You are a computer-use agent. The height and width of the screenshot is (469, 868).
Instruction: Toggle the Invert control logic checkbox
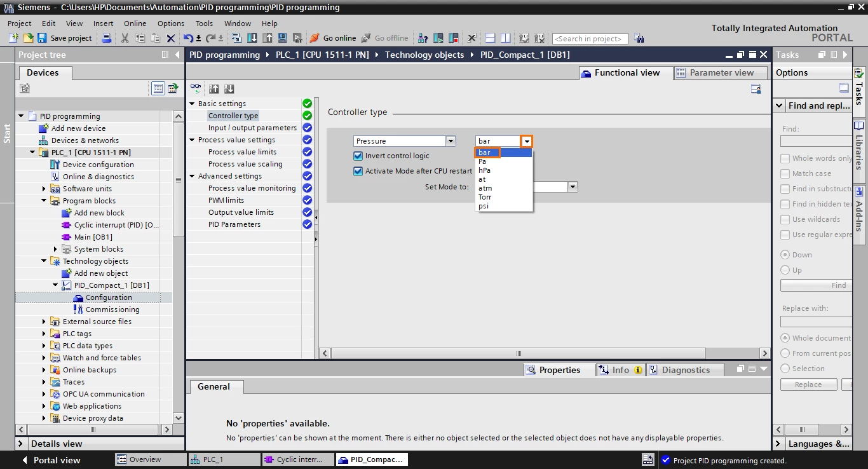click(x=358, y=156)
